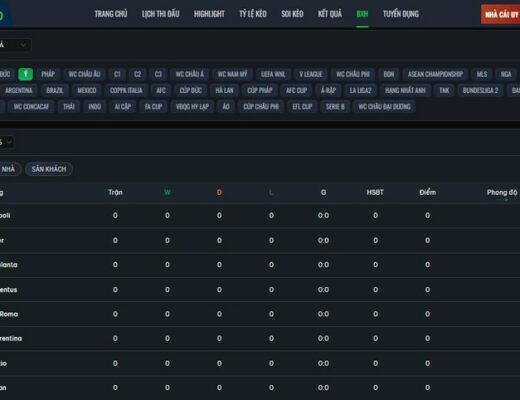This screenshot has height=400, width=520.
Task: Select the COPPA ITALIA chip
Action: (126, 90)
